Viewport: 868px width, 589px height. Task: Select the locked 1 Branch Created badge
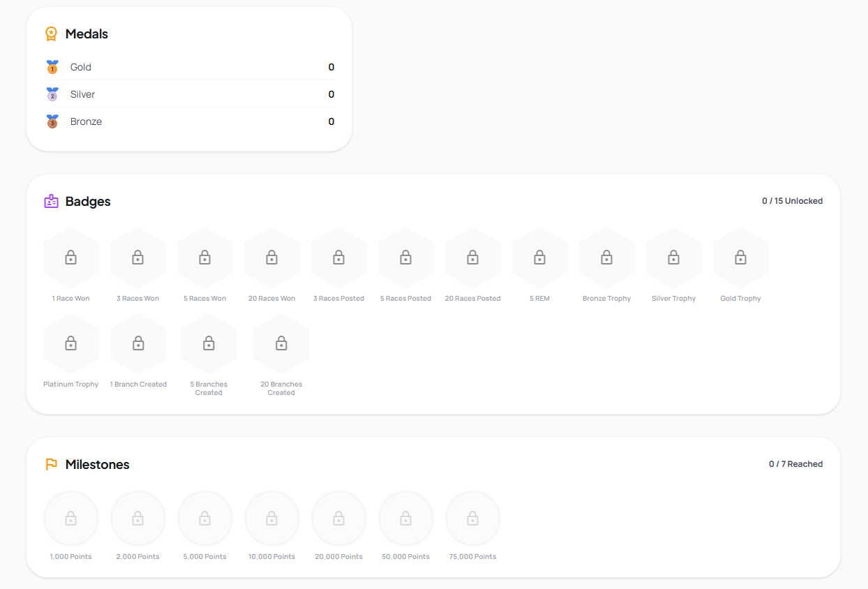138,344
